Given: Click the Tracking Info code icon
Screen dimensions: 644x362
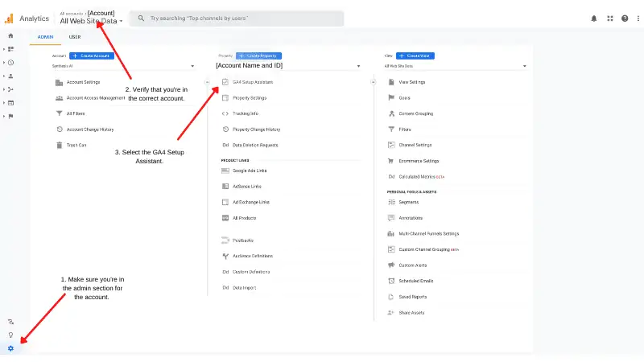Looking at the screenshot, I should [x=225, y=113].
